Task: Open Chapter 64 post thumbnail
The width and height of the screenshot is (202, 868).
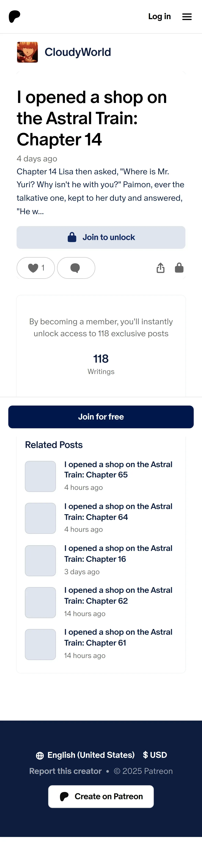Action: 40,518
